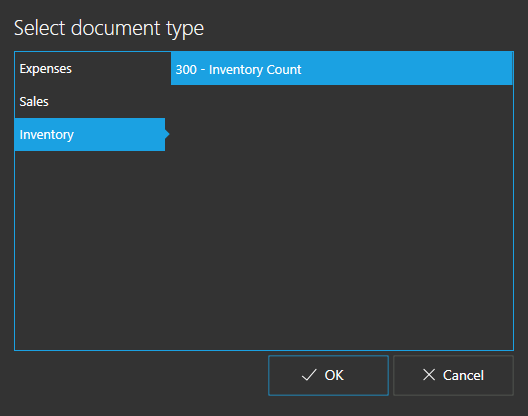This screenshot has height=416, width=528.
Task: Select the Inventory category
Action: click(90, 134)
